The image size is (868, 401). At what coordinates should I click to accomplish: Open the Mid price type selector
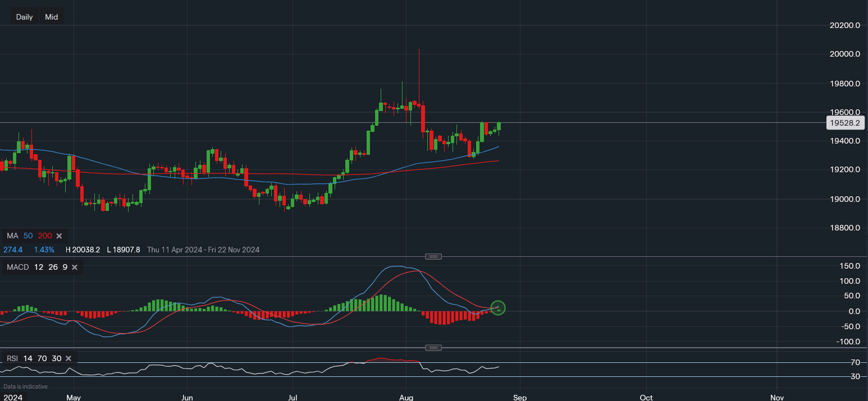(52, 17)
